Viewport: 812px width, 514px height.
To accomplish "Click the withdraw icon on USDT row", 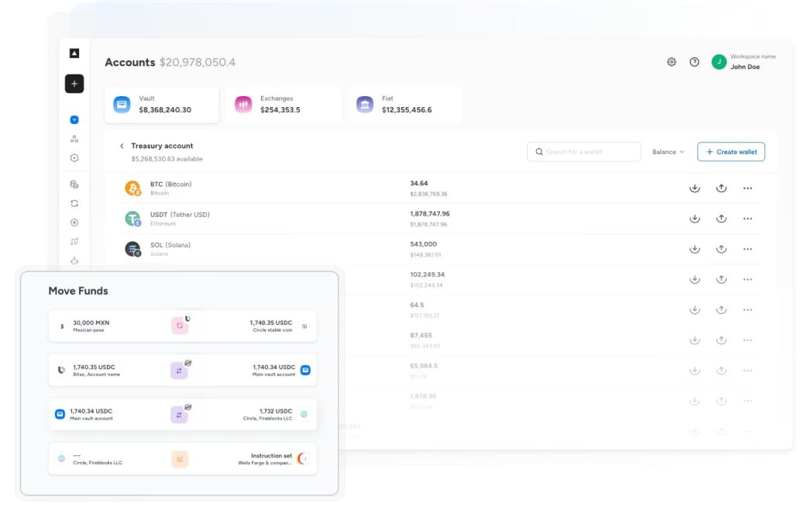I will [721, 219].
